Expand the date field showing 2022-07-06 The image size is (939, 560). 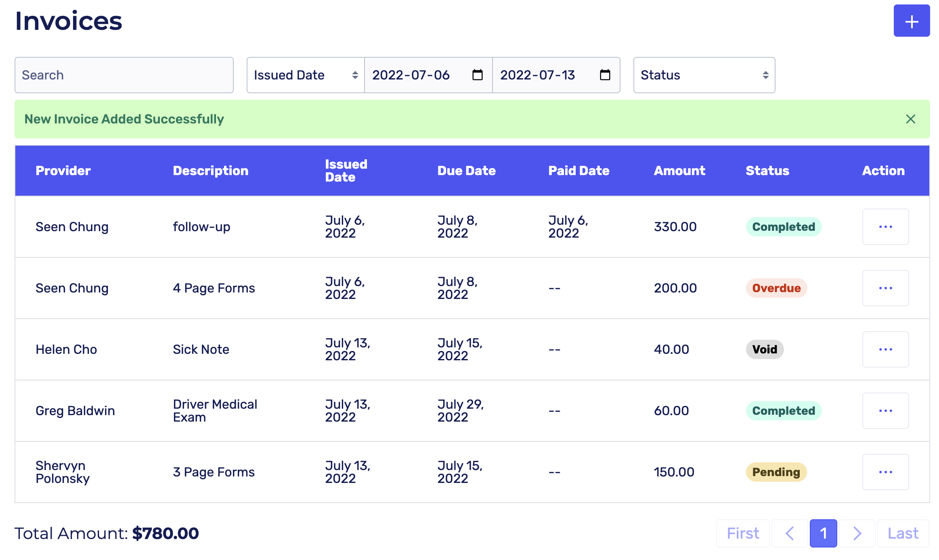click(x=411, y=75)
